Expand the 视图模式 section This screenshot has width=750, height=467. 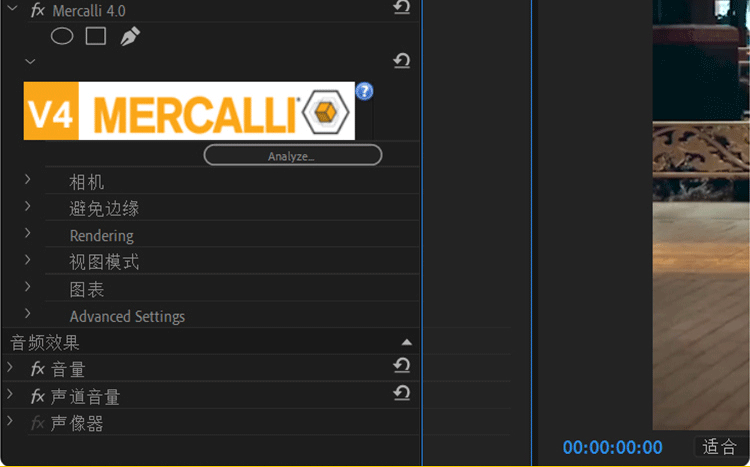(28, 260)
